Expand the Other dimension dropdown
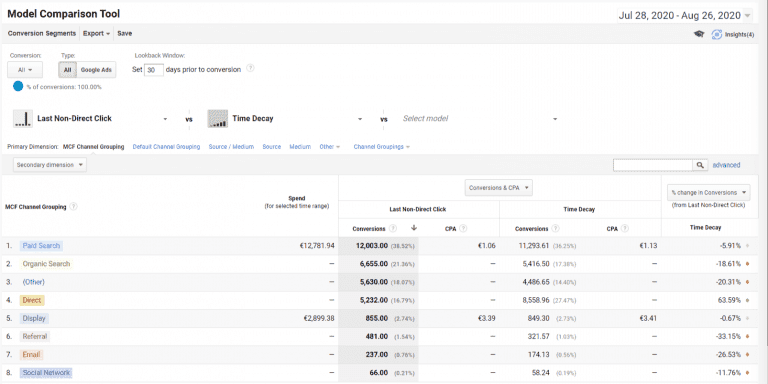 (330, 146)
